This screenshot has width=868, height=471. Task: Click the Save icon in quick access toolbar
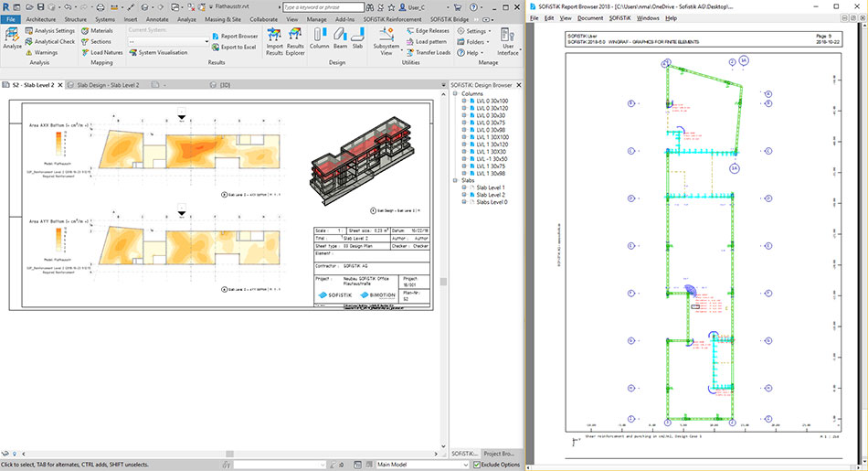click(x=40, y=7)
